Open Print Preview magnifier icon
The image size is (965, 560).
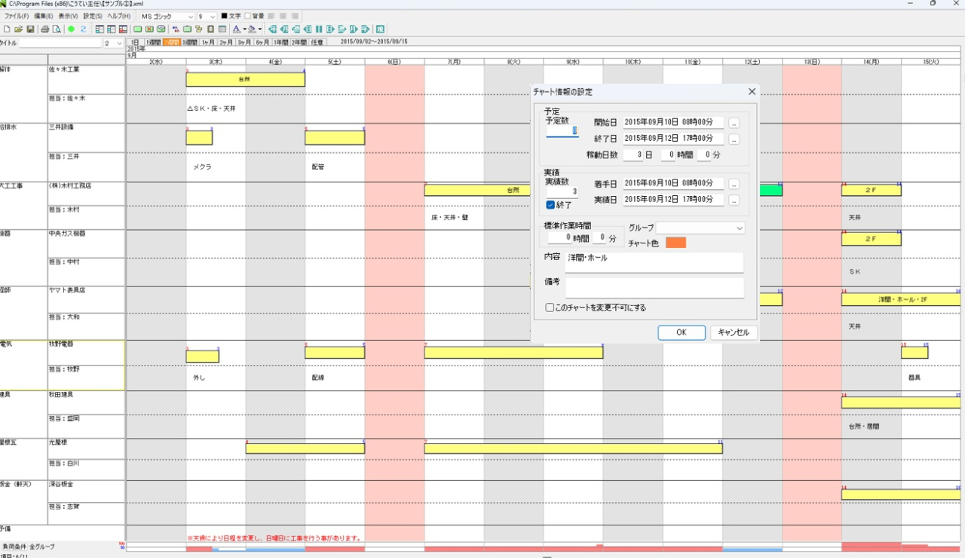57,29
